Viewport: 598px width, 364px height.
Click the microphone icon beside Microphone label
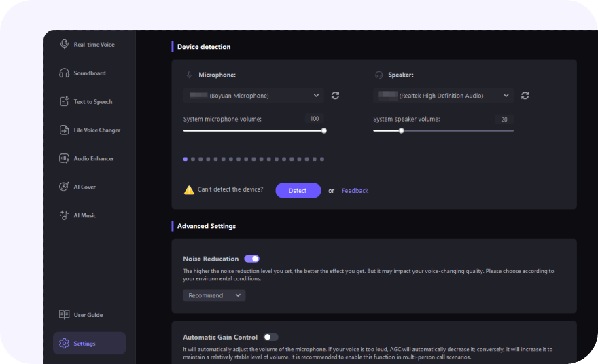point(189,75)
